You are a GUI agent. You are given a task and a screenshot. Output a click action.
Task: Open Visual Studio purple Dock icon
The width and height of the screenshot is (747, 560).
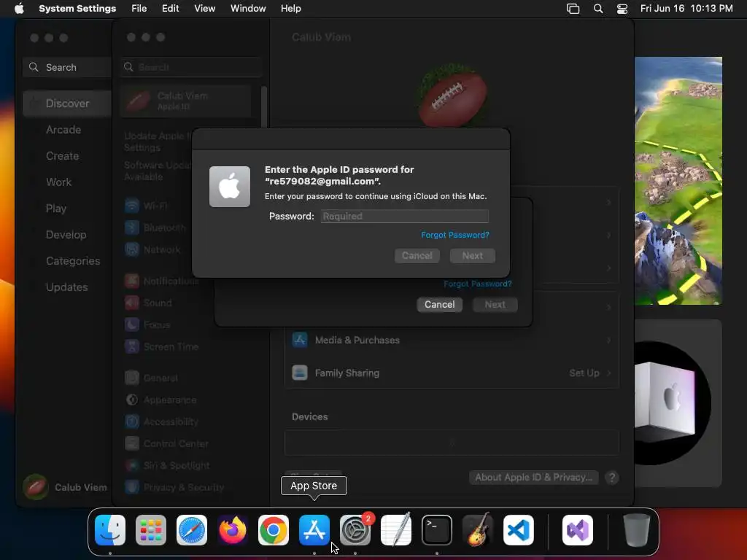pyautogui.click(x=578, y=530)
